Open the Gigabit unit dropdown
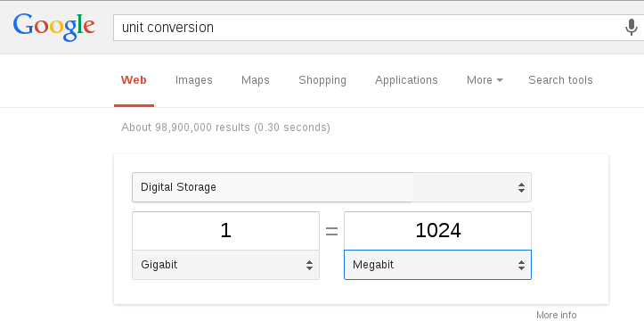This screenshot has width=644, height=321. click(x=225, y=265)
